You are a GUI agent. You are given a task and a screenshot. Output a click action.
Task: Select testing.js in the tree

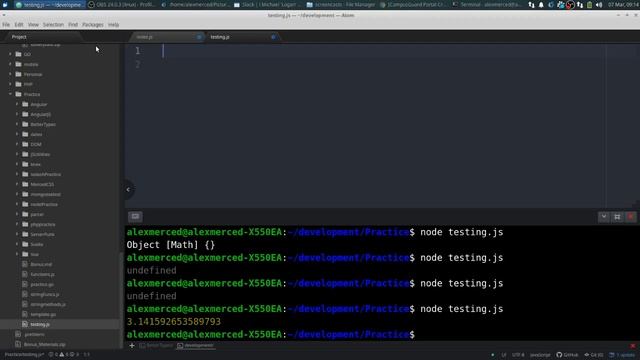[40, 324]
